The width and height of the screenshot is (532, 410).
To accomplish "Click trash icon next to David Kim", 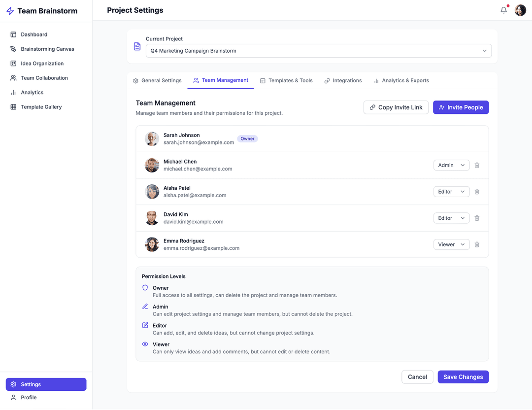I will click(477, 218).
